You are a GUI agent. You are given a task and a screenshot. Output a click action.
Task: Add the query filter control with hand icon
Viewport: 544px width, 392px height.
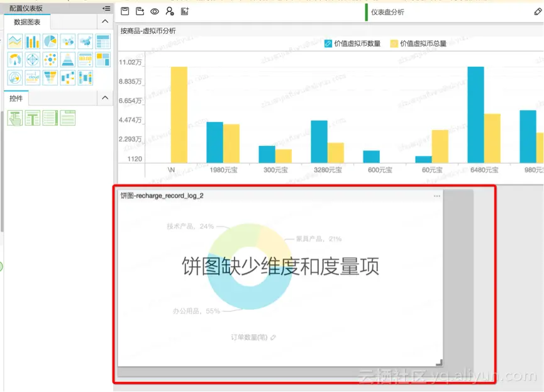click(x=15, y=118)
